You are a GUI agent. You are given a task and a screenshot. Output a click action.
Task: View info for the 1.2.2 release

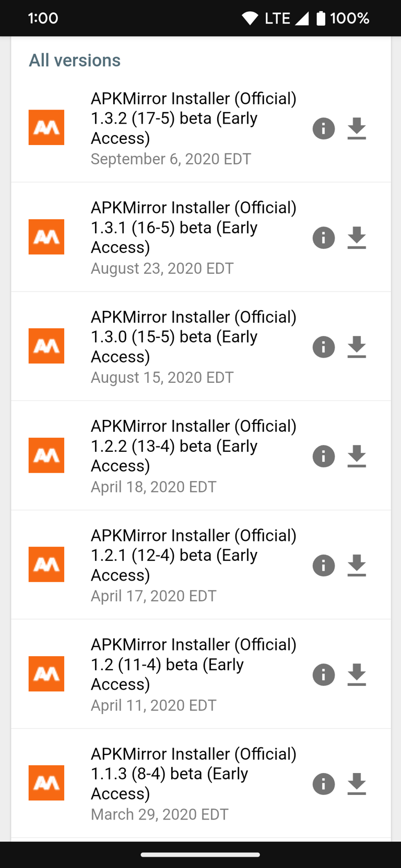click(x=323, y=456)
